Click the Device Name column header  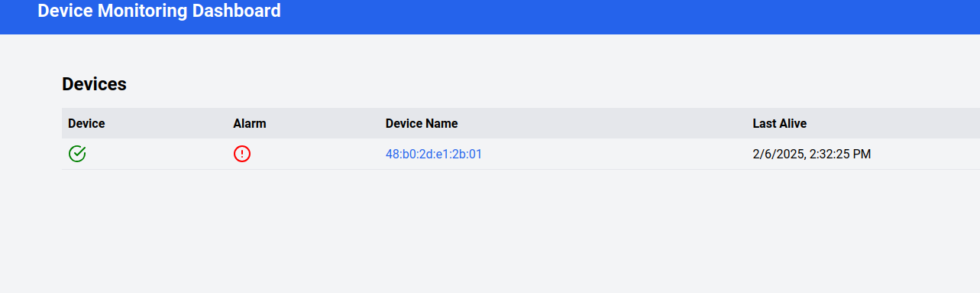point(422,123)
